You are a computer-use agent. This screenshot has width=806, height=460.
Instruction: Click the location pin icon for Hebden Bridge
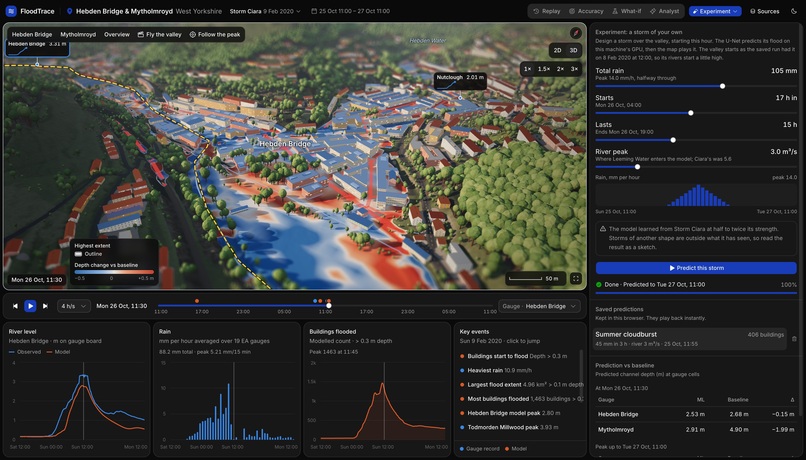pos(69,11)
